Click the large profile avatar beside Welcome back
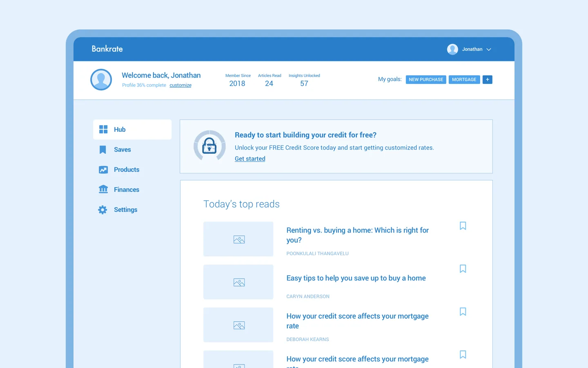588x368 pixels. click(x=101, y=79)
